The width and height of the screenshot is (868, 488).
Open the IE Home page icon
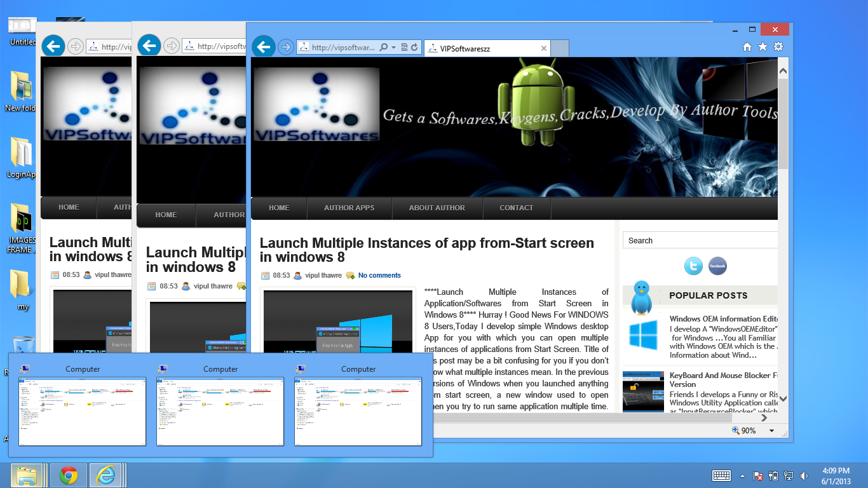(747, 47)
